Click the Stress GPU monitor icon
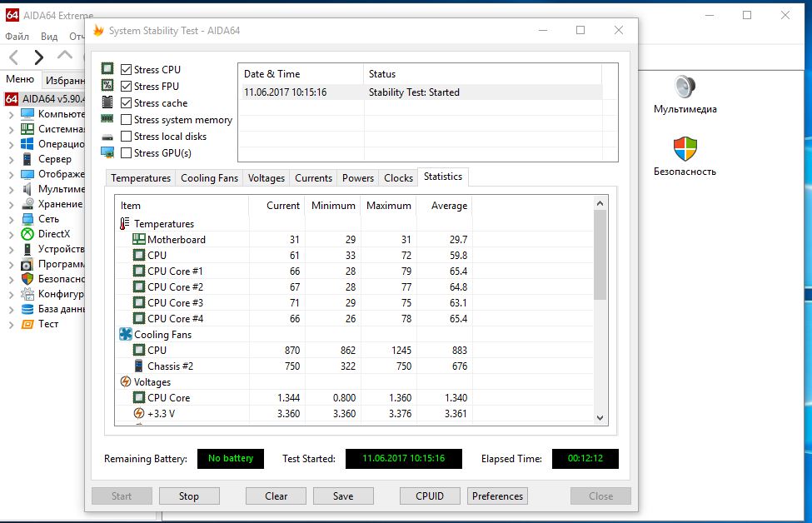Viewport: 812px width, 523px height. click(107, 152)
